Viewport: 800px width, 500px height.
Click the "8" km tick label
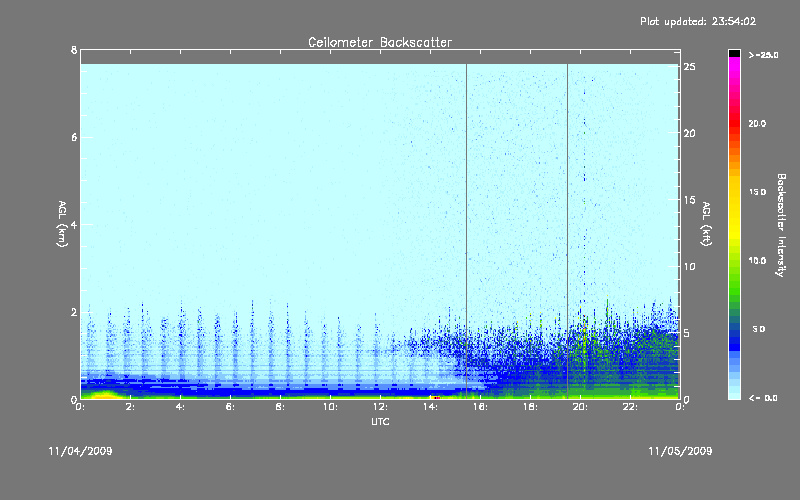pos(74,50)
